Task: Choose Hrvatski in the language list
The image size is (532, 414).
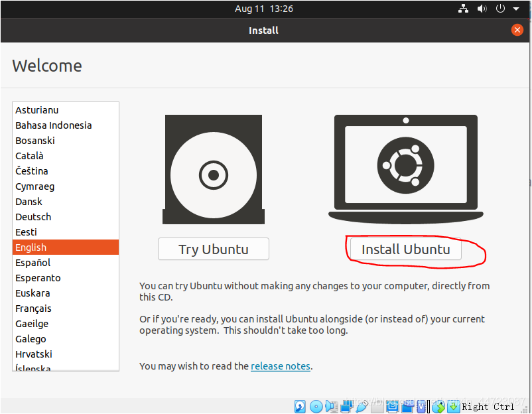Action: (66, 354)
